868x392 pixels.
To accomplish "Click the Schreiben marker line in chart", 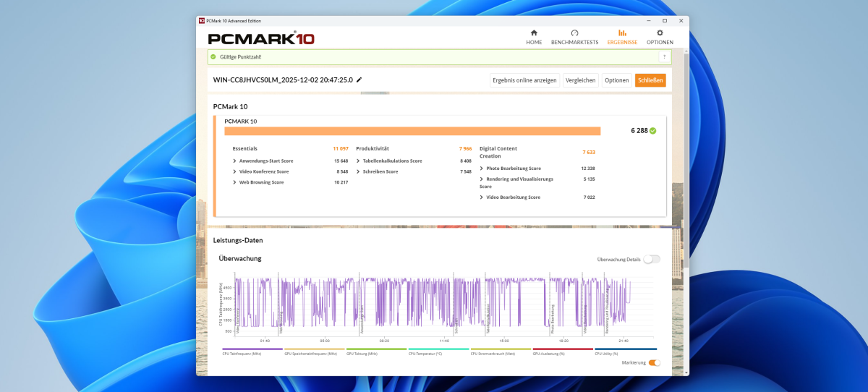I will click(455, 304).
